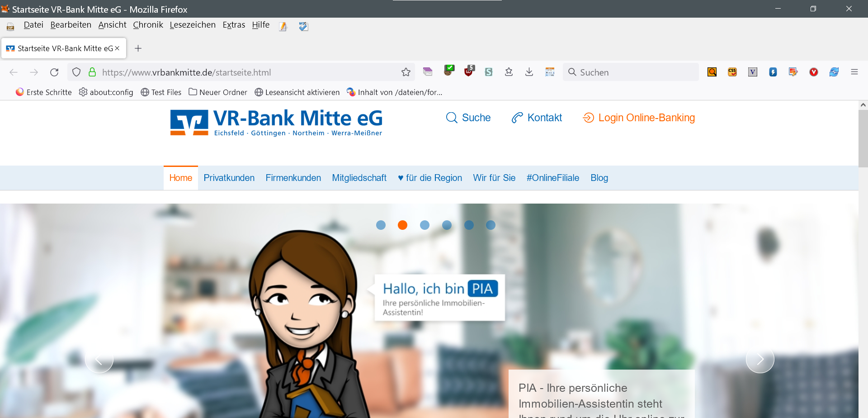Click the blue sync arrows extension icon
This screenshot has width=868, height=418.
pos(834,72)
